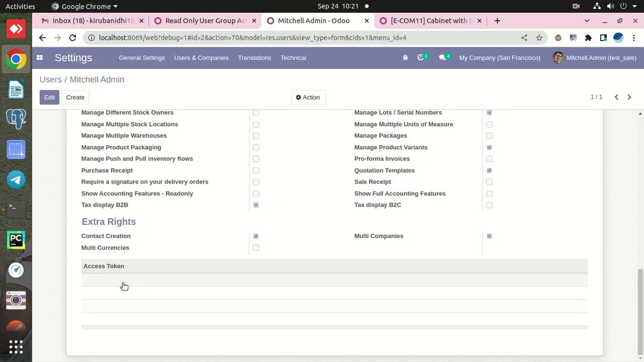The height and width of the screenshot is (362, 644).
Task: Expand Chrome tab search chevron
Action: 587,21
